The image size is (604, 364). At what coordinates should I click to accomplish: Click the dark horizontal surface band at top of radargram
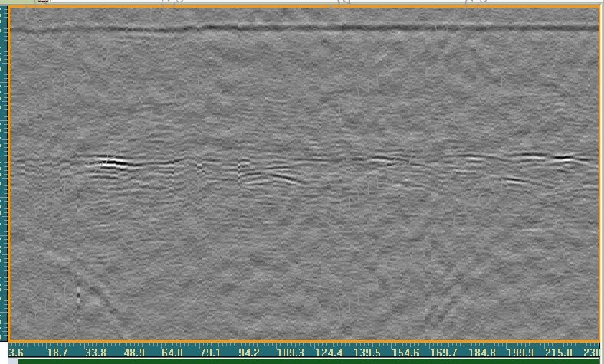(x=304, y=28)
